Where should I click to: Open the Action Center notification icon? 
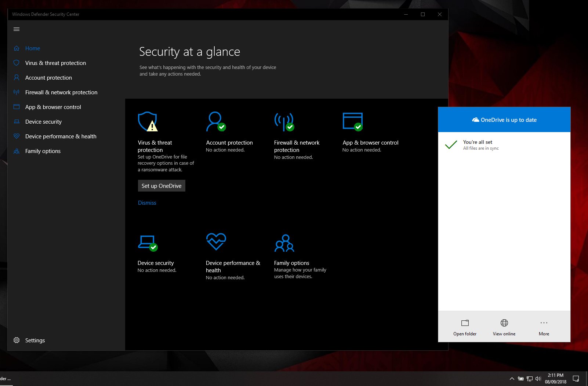click(576, 379)
